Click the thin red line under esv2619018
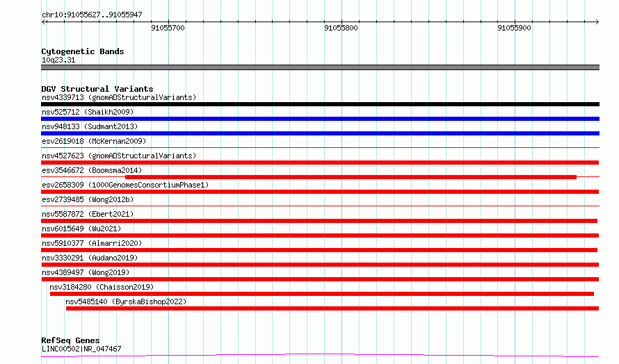619x364 pixels. pos(320,148)
